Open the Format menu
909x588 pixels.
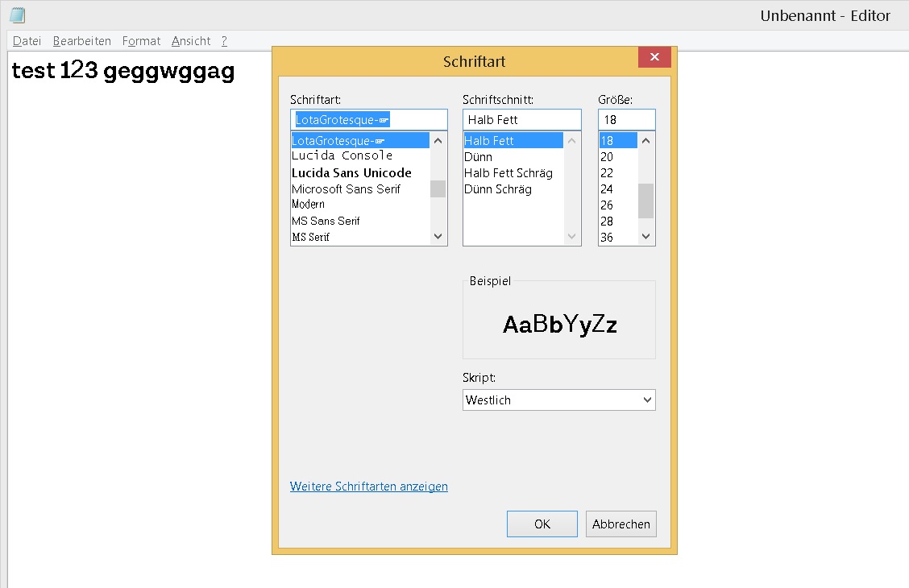coord(141,41)
